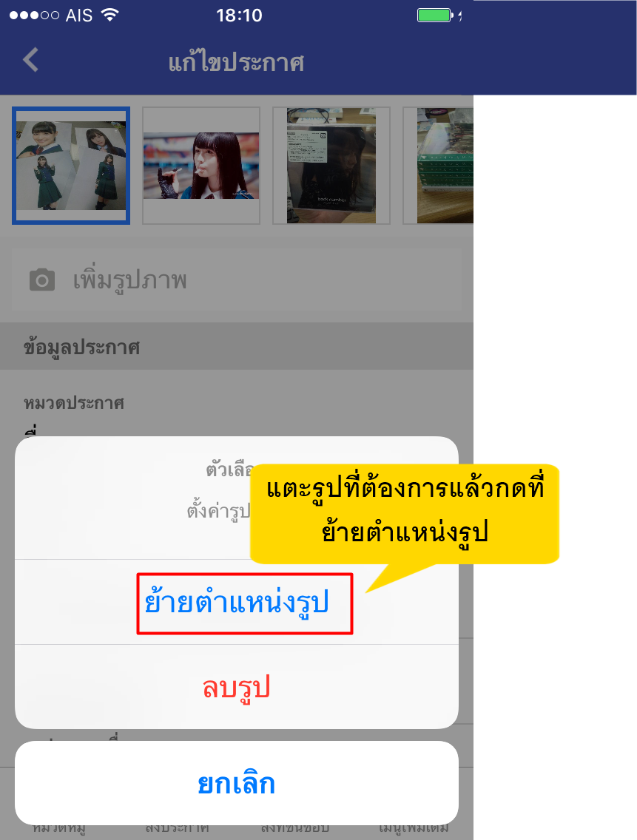The width and height of the screenshot is (637, 840).
Task: Tap the เพิ่มรูปภาพ add photo label
Action: (x=129, y=281)
